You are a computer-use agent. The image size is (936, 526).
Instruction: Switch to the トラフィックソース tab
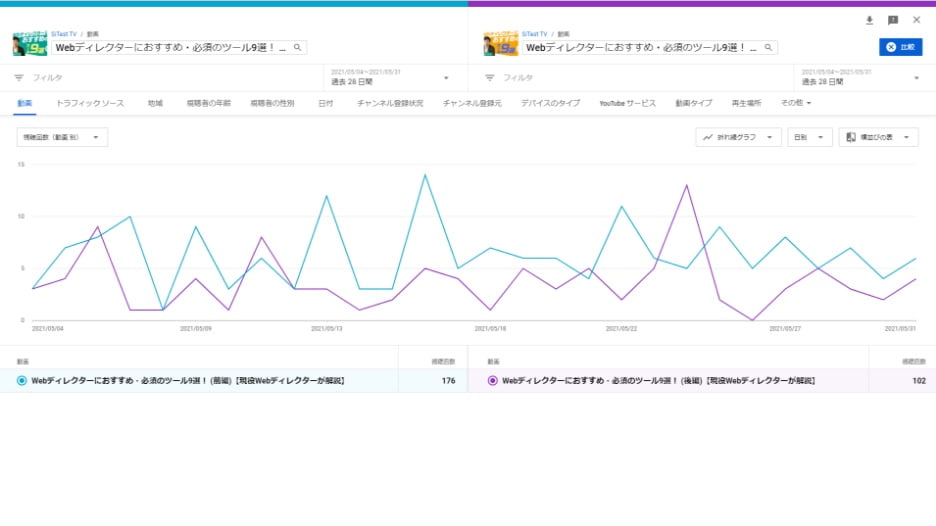pos(90,103)
